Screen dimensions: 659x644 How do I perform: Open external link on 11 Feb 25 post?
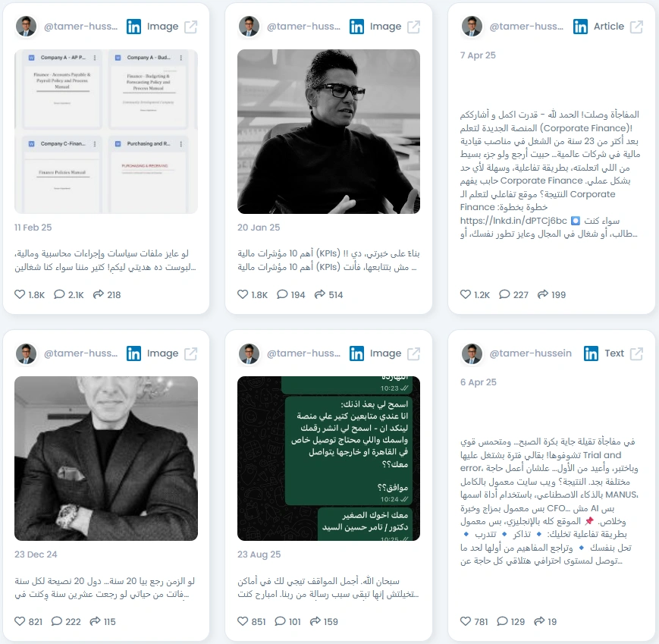(x=191, y=27)
